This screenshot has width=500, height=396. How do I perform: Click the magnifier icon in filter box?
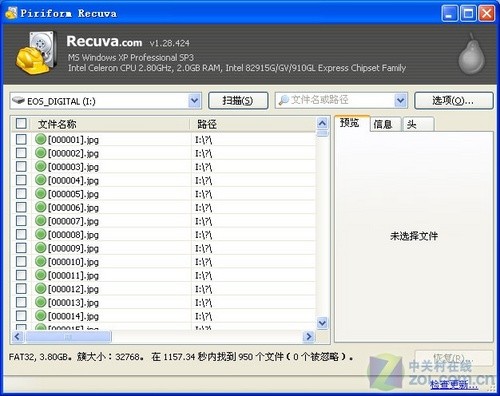tap(284, 100)
